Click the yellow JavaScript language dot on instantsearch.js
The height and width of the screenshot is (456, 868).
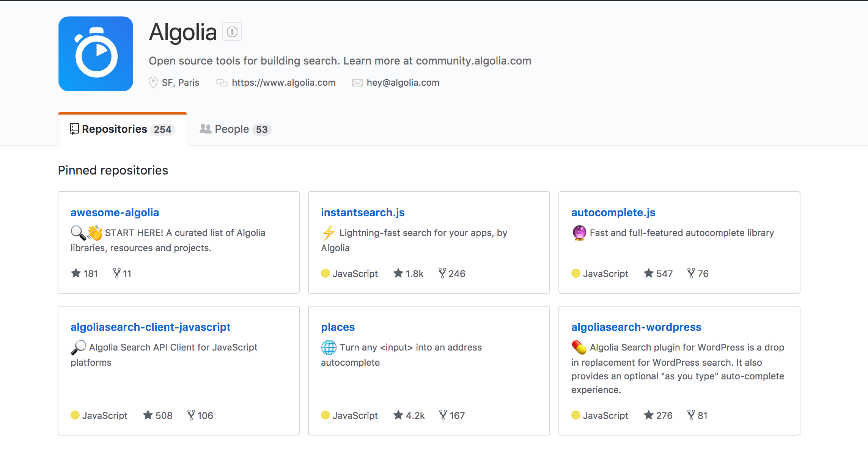[325, 273]
